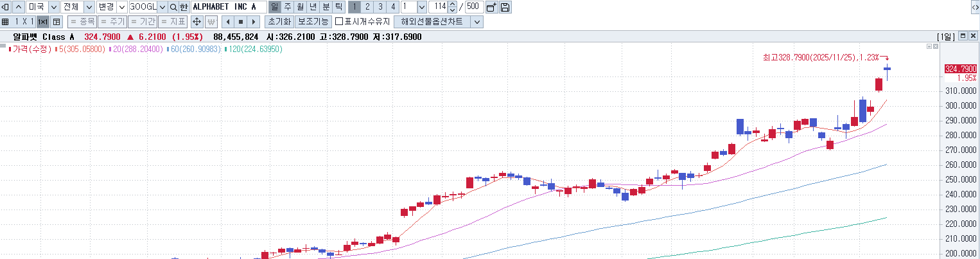Switch to monthly (월) chart period
This screenshot has height=259, width=980.
pos(300,7)
